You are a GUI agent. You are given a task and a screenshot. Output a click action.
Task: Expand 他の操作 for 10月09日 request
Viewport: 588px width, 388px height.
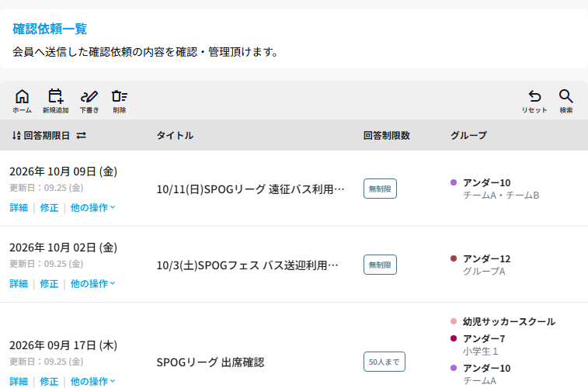(92, 207)
